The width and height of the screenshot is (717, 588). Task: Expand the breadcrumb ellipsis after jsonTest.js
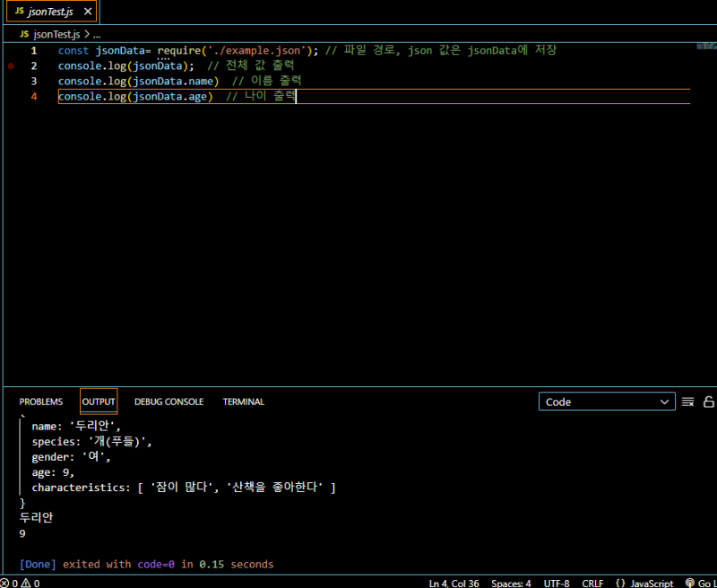pos(97,34)
